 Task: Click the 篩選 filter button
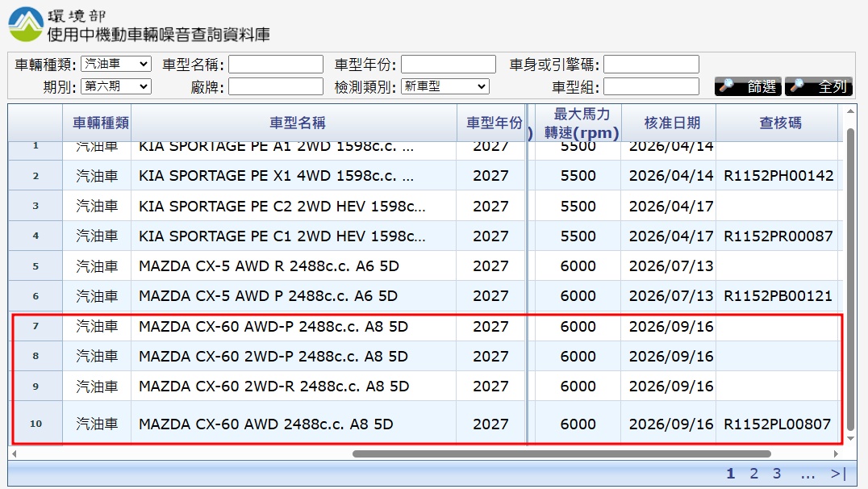click(x=748, y=86)
